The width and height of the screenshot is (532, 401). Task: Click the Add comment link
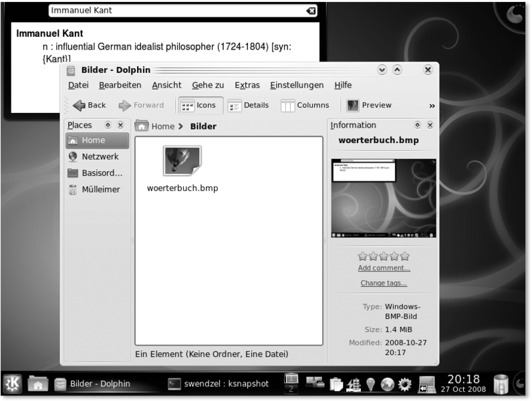[384, 268]
